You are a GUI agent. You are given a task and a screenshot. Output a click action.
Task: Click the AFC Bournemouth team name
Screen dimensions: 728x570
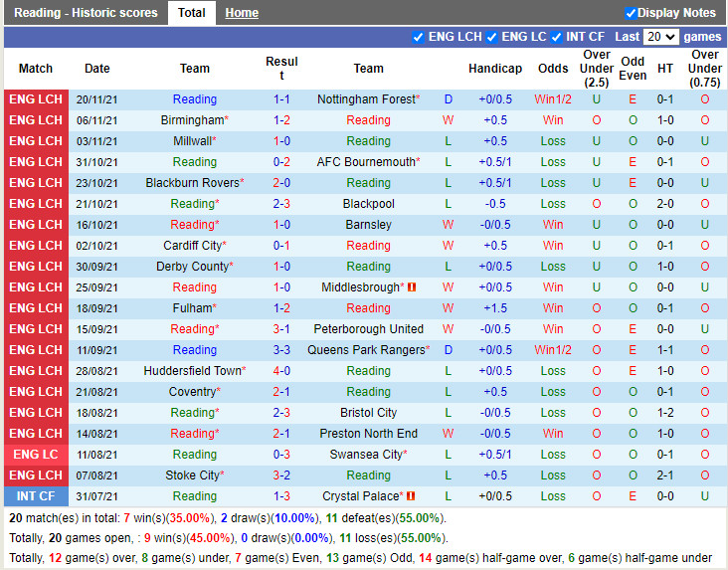[x=365, y=162]
